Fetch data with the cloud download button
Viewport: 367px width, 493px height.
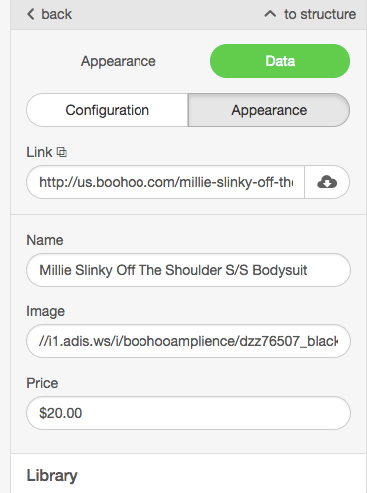coord(327,182)
